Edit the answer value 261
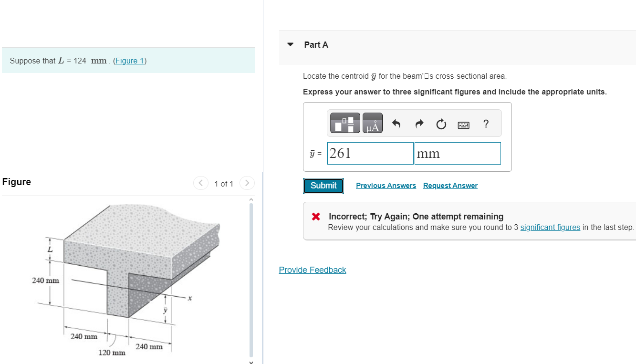 point(370,153)
